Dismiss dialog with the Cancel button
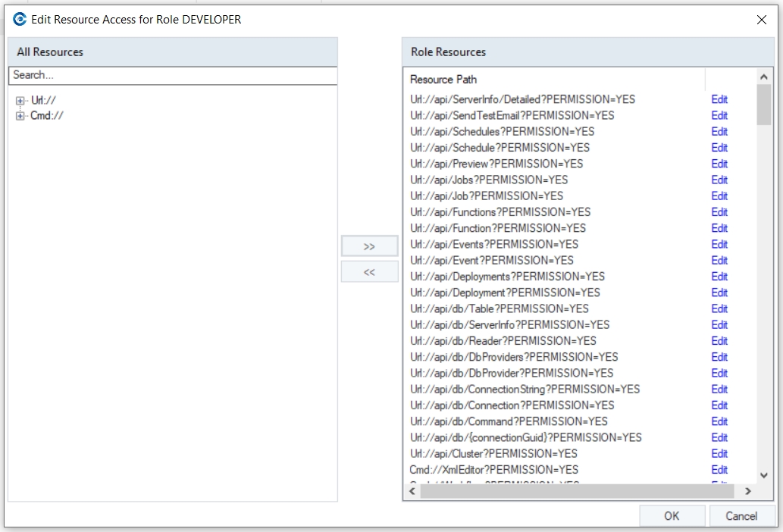Viewport: 783px width, 532px height. pyautogui.click(x=741, y=516)
